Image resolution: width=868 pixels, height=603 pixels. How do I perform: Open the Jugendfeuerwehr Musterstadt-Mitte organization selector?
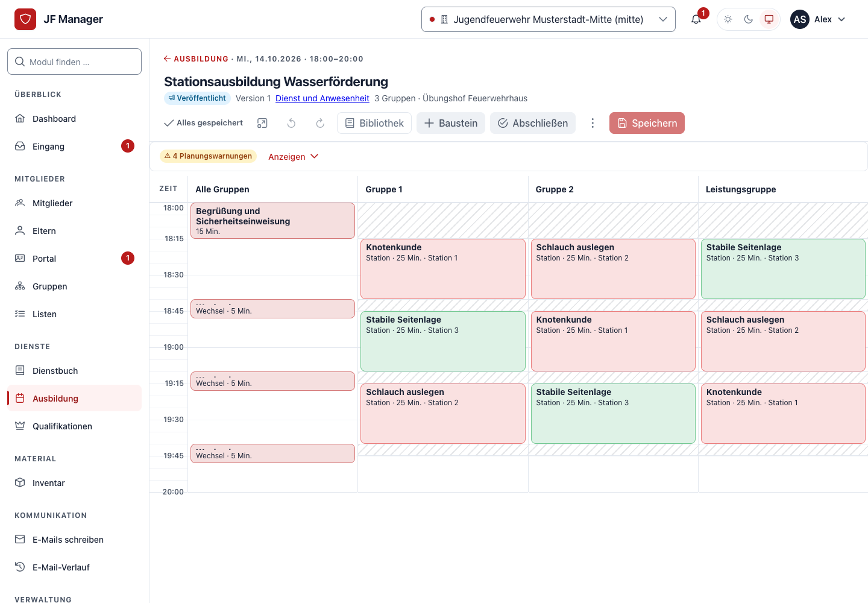[x=549, y=19]
